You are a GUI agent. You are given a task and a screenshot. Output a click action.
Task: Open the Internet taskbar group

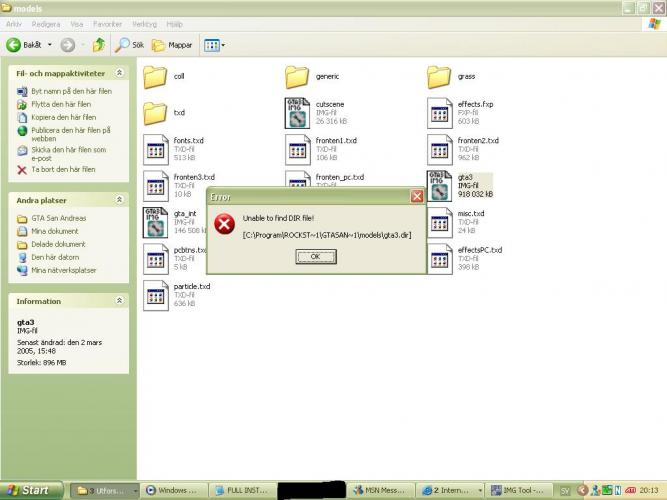(450, 491)
